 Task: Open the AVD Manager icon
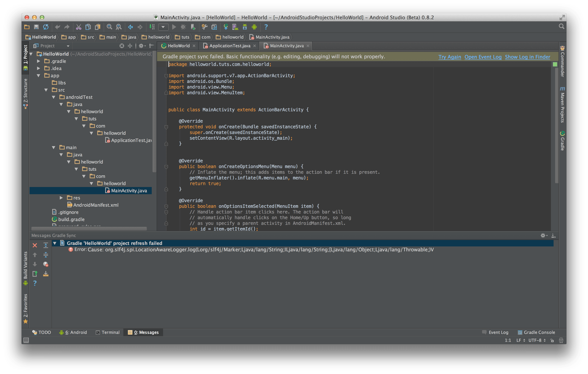point(235,27)
